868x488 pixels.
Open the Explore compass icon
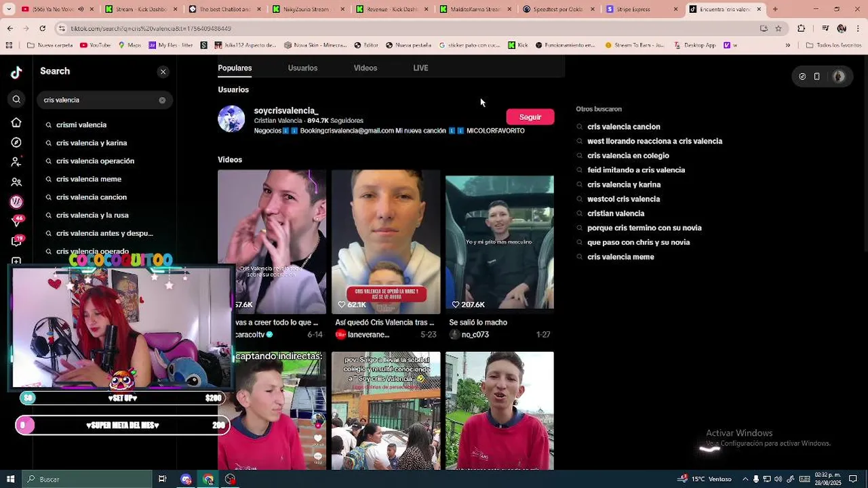pos(16,142)
